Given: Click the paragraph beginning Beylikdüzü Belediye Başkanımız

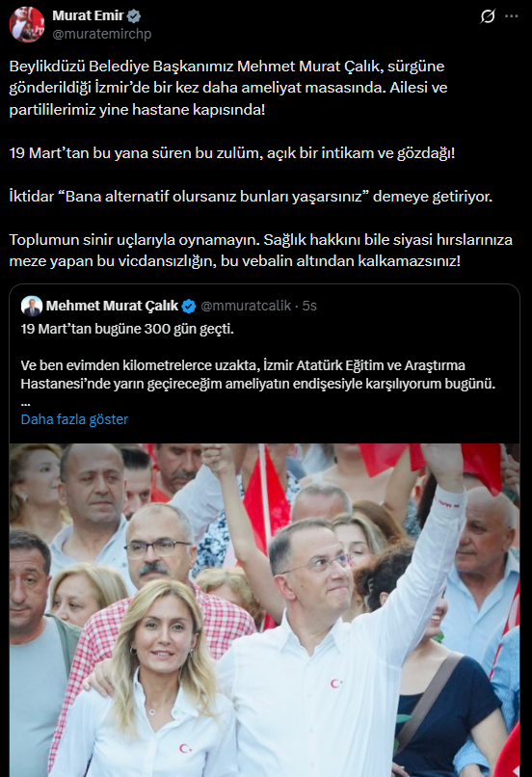Looking at the screenshot, I should coord(228,88).
